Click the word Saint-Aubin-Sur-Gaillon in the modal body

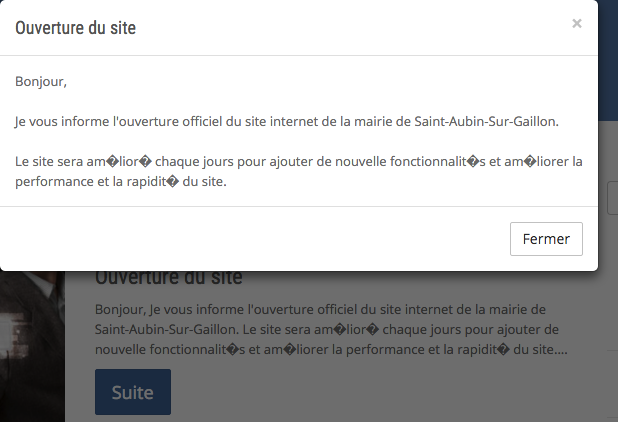click(x=486, y=121)
